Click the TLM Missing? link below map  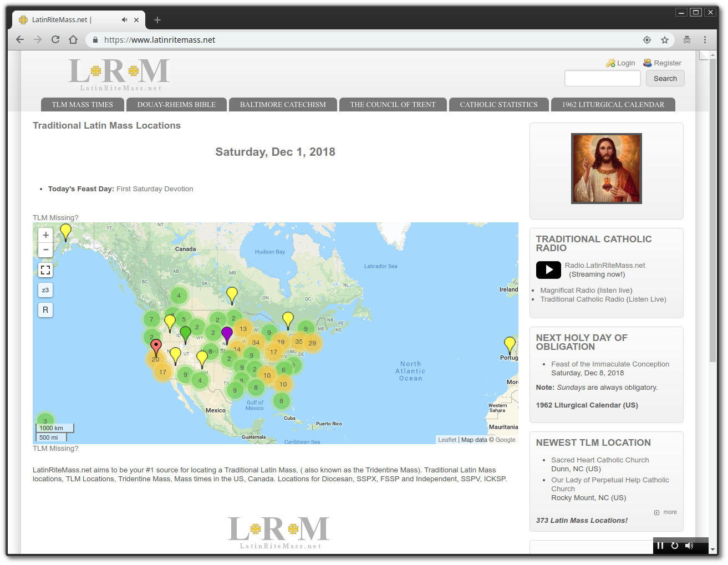(x=55, y=449)
